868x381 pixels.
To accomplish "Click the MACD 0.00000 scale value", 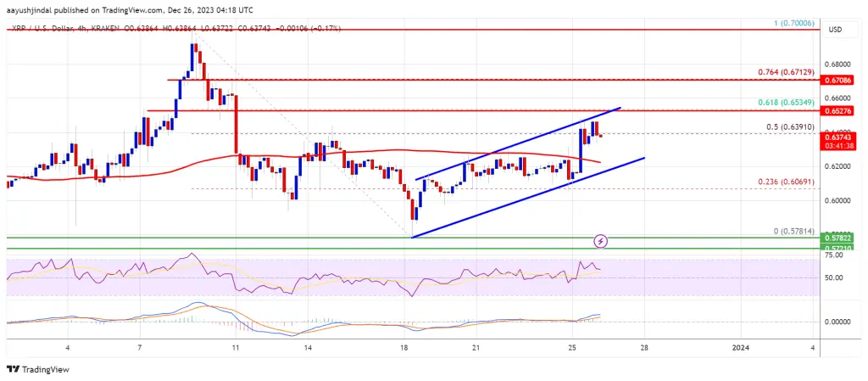I will point(837,322).
